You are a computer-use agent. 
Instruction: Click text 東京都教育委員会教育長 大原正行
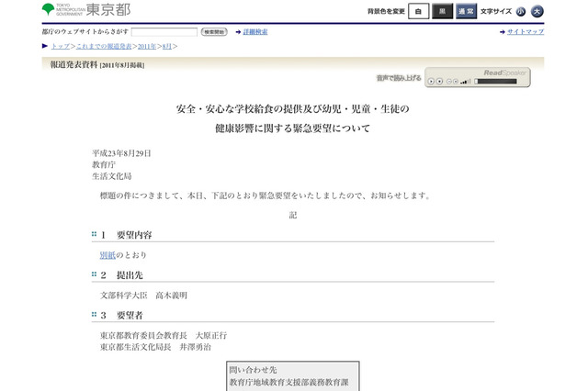[x=164, y=336]
